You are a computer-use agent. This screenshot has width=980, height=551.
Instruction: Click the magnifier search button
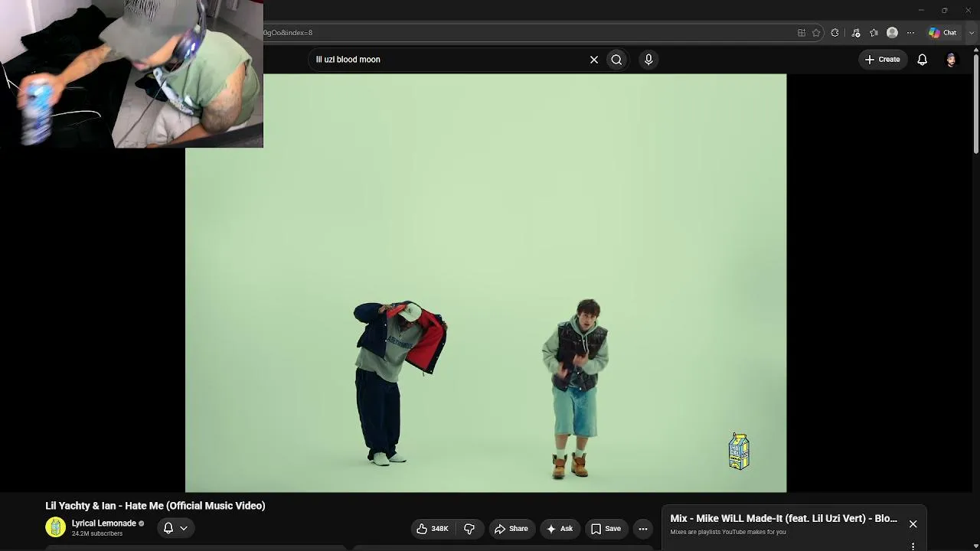point(616,60)
